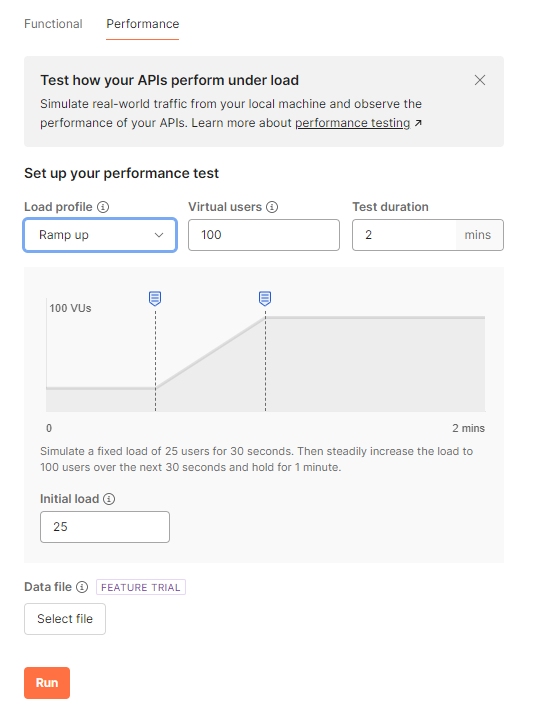This screenshot has height=718, width=545.
Task: Click the Initial load info icon
Action: point(109,499)
